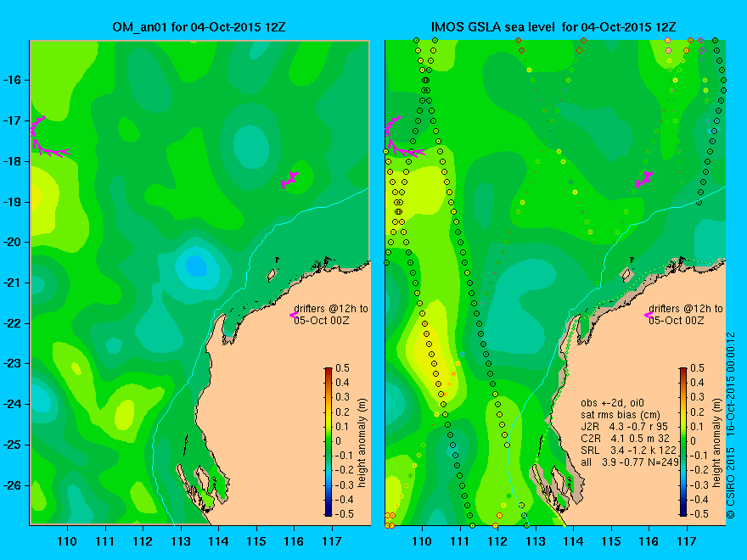Click the -23 latitude axis label
747x560 pixels.
coord(12,363)
